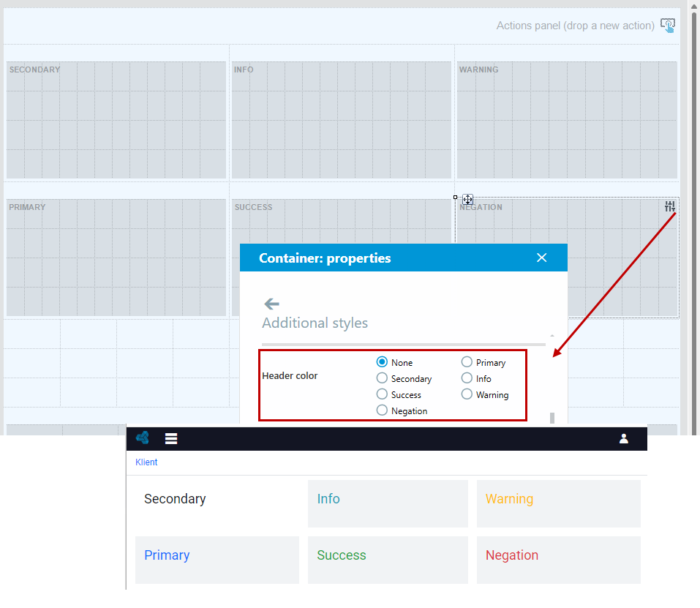
Task: Choose Secondary as header color
Action: coord(382,378)
